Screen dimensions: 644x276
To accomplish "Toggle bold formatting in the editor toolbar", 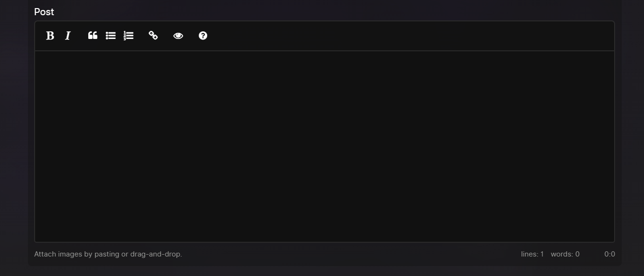I will 50,36.
